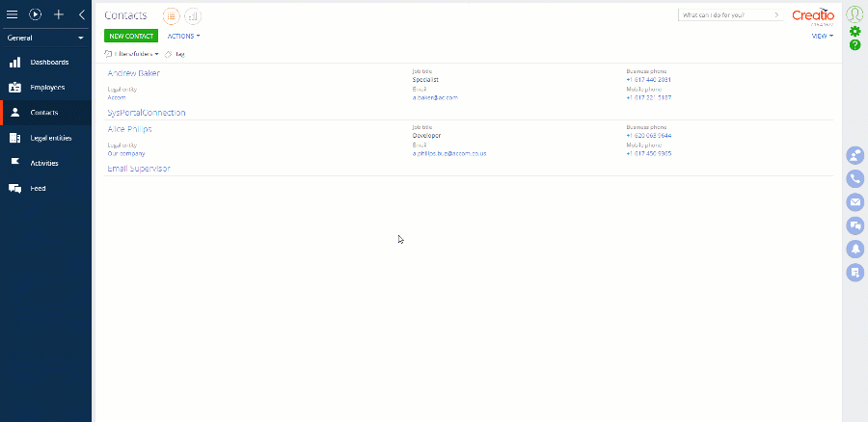Open the hamburger navigation menu
Screen dimensions: 868x422
coord(13,14)
